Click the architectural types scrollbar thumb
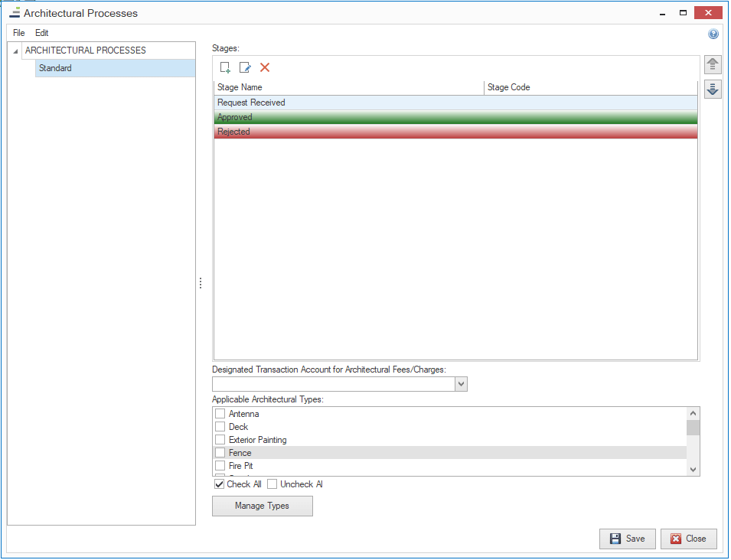 coord(693,428)
